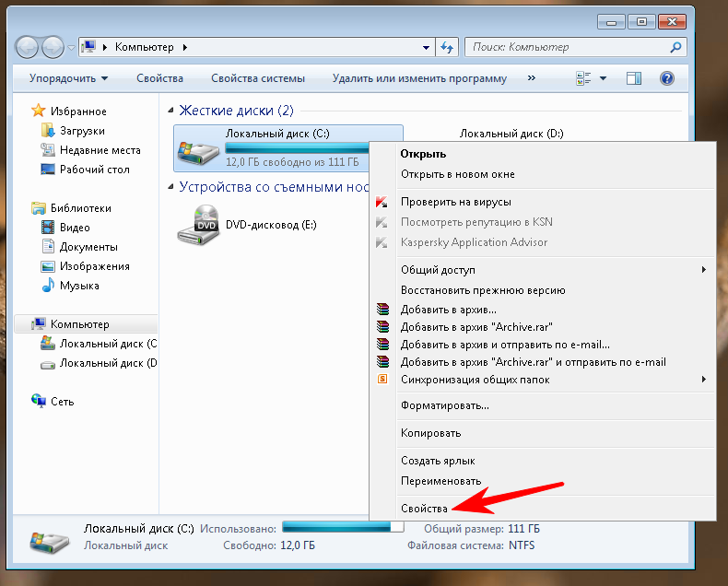The width and height of the screenshot is (728, 586).
Task: Click Локальный диск (C:) usage bar
Action: pos(297,148)
